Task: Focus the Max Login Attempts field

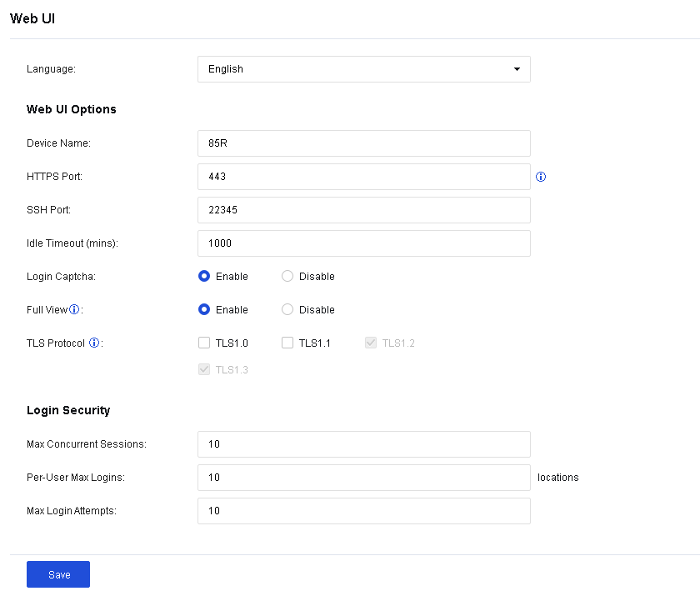Action: [x=363, y=511]
